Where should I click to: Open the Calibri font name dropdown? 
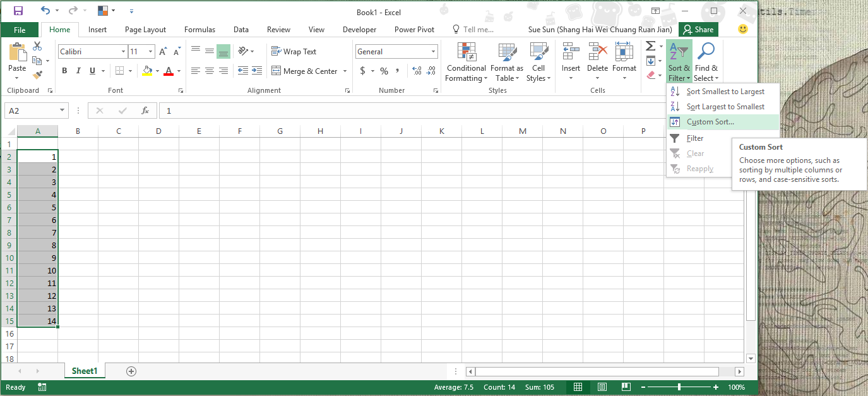point(123,52)
